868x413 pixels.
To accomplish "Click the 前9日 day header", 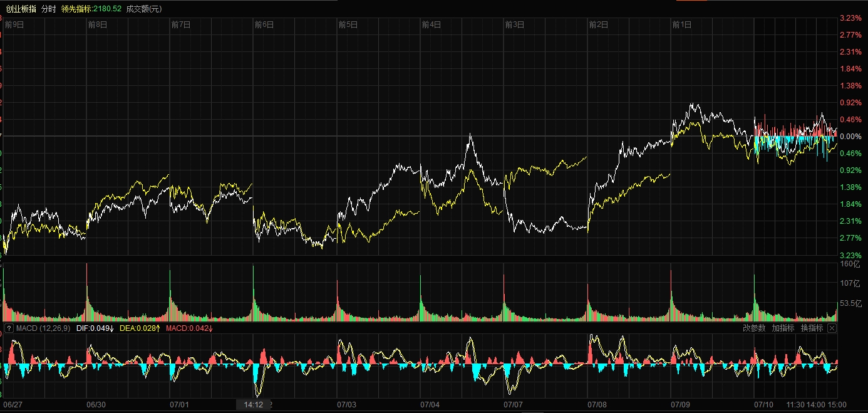I will [14, 24].
